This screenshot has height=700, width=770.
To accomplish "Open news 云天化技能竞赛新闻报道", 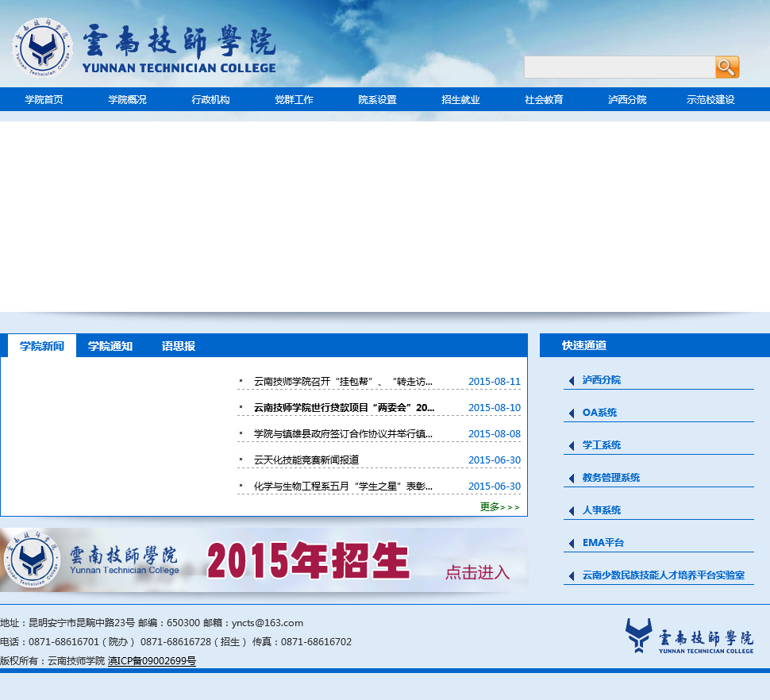I will (306, 460).
